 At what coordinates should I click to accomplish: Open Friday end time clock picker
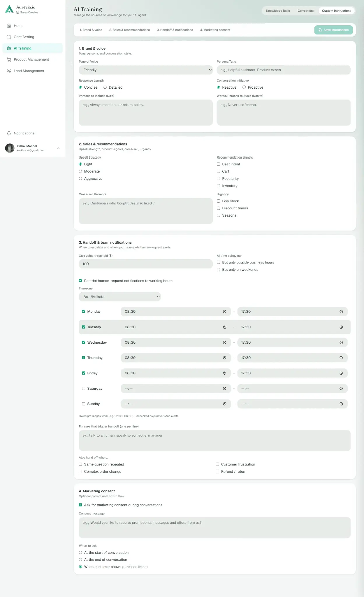tap(341, 373)
